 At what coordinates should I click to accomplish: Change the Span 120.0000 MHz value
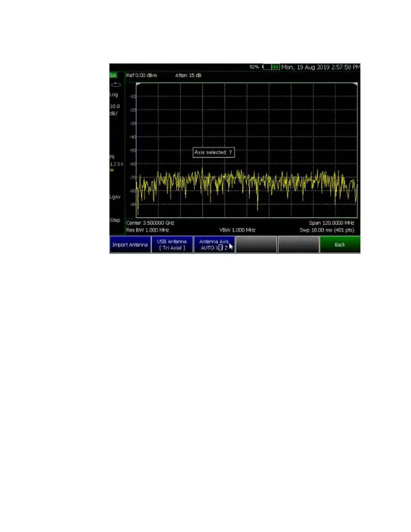click(x=331, y=223)
